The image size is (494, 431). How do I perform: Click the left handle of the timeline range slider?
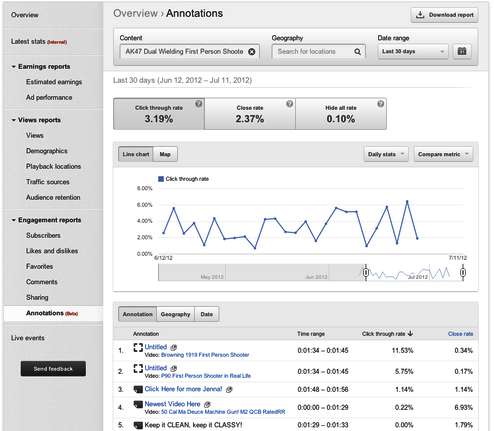(x=366, y=273)
